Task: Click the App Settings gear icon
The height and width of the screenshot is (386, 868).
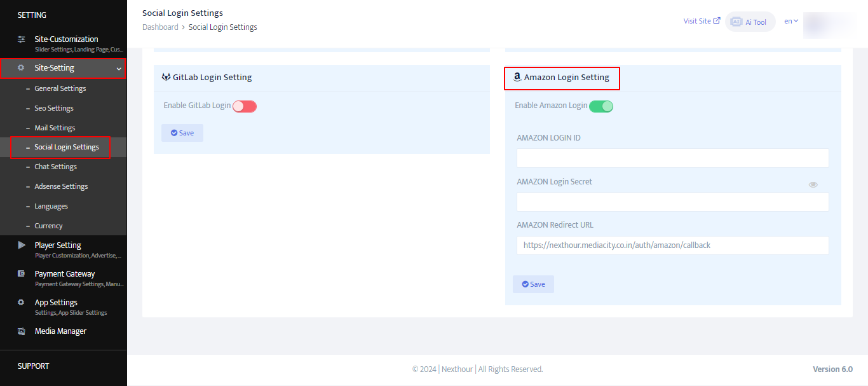Action: pyautogui.click(x=21, y=302)
